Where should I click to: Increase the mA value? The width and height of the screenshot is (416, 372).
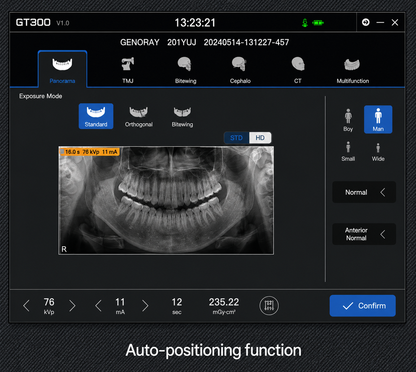(x=145, y=306)
